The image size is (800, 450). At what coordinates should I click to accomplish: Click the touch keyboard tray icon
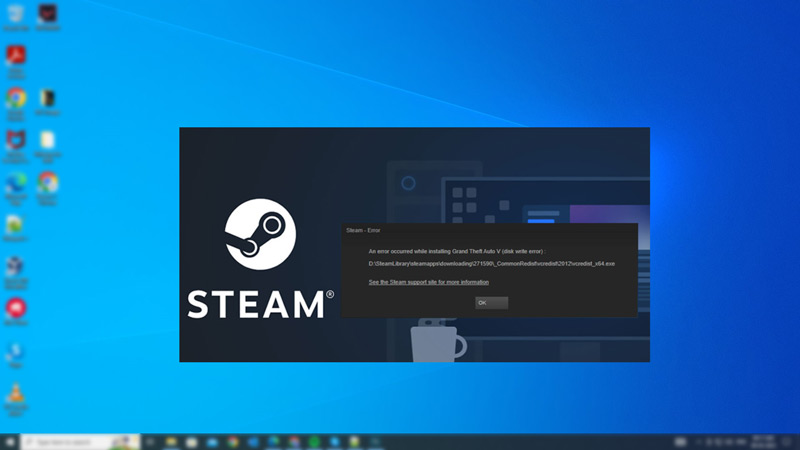coord(681,442)
